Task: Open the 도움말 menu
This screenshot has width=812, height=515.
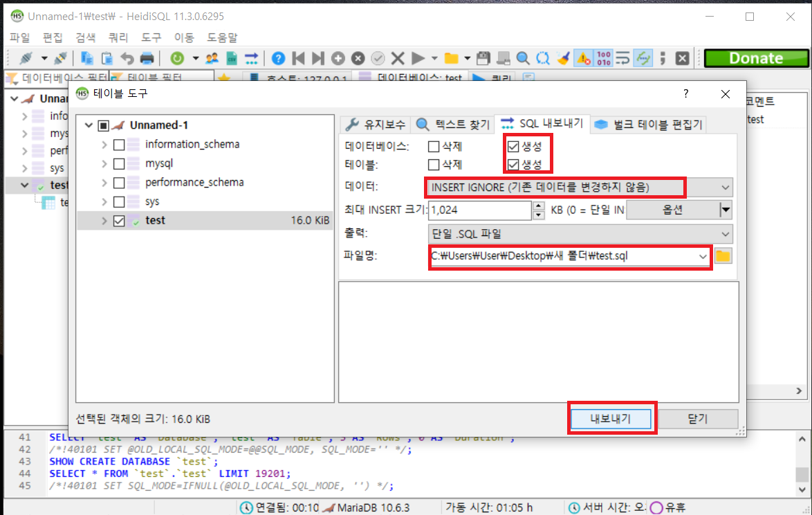Action: 222,37
